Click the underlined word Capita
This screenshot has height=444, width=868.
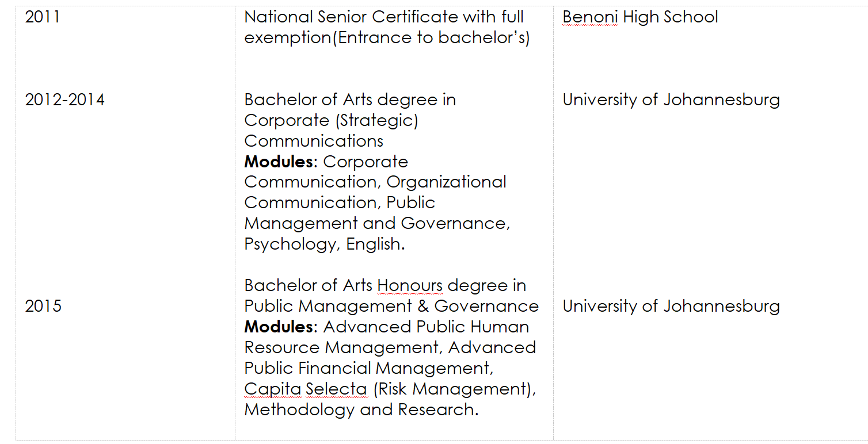pyautogui.click(x=272, y=389)
